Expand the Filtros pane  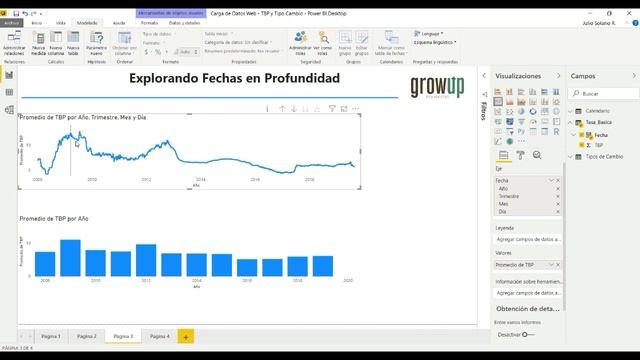tap(484, 76)
